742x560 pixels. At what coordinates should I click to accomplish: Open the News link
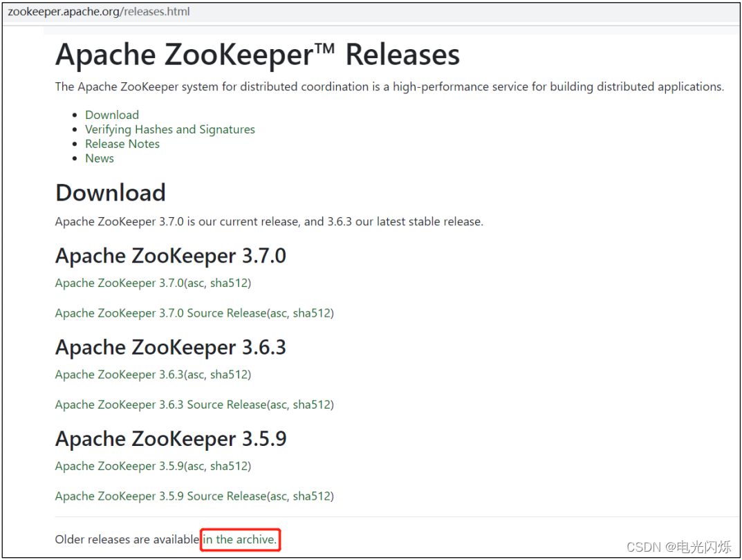[x=99, y=158]
